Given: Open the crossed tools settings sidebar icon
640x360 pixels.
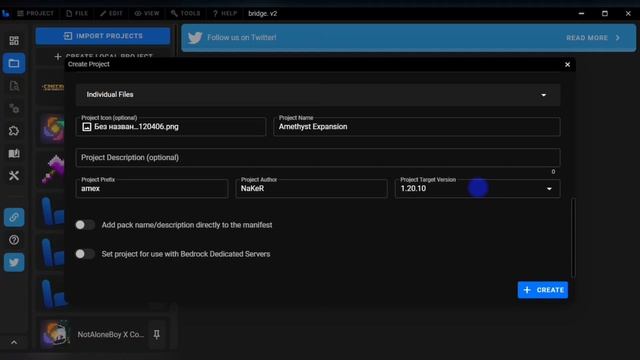Looking at the screenshot, I should click(14, 176).
